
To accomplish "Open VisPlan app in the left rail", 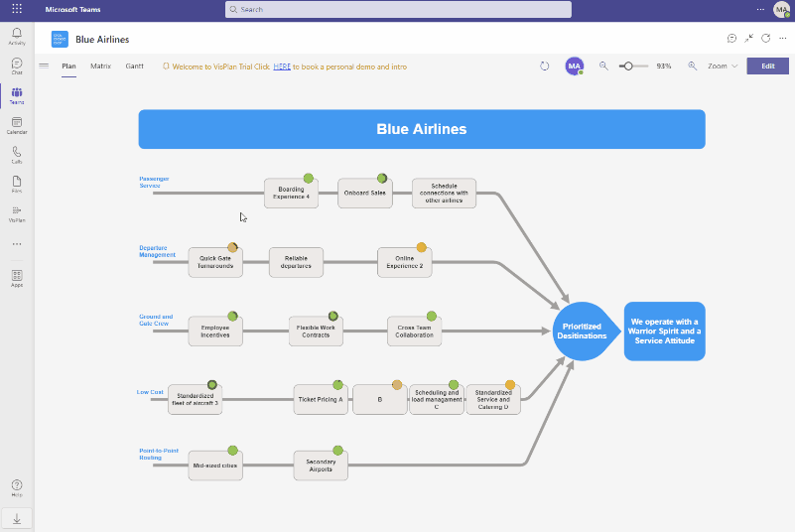I will click(17, 213).
